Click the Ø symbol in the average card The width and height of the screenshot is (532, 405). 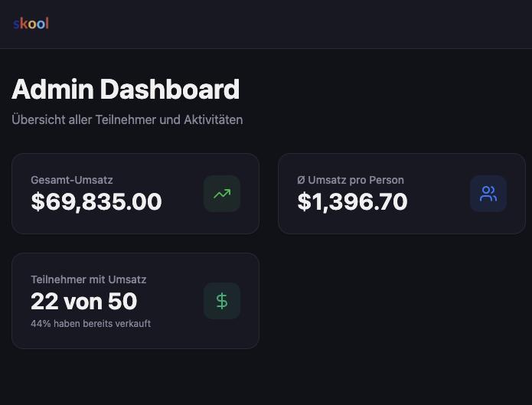[x=301, y=180]
